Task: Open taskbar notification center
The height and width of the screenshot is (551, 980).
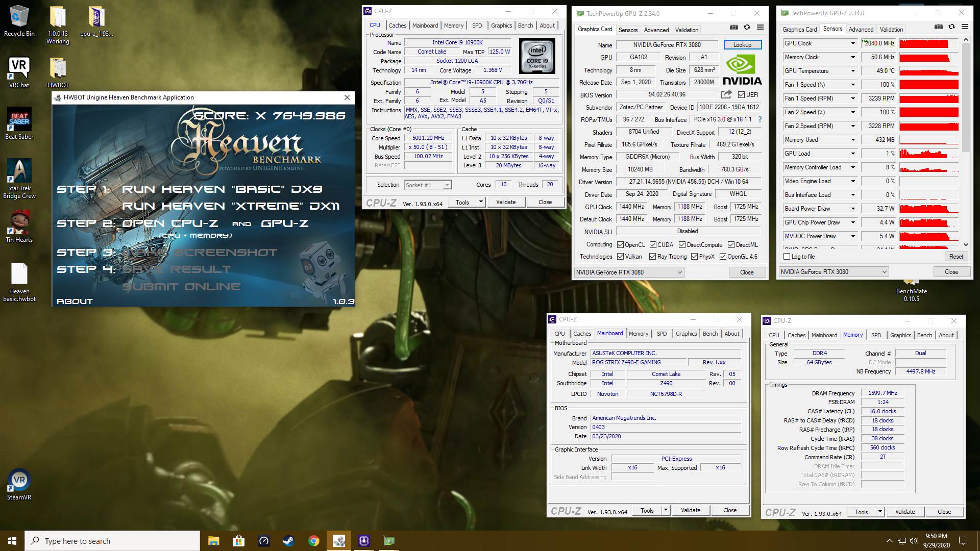Action: tap(963, 541)
